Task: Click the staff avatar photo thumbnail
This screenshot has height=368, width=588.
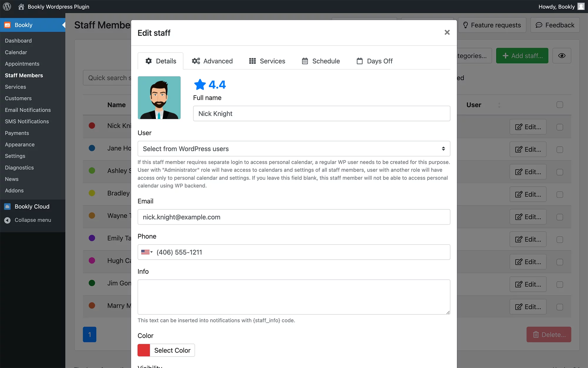Action: (x=159, y=98)
